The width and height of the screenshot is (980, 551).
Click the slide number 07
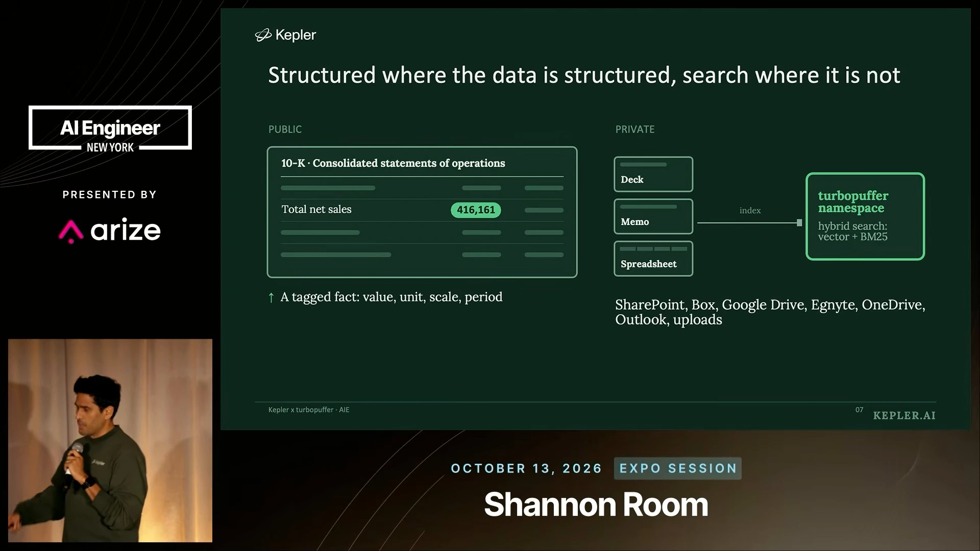click(x=860, y=410)
